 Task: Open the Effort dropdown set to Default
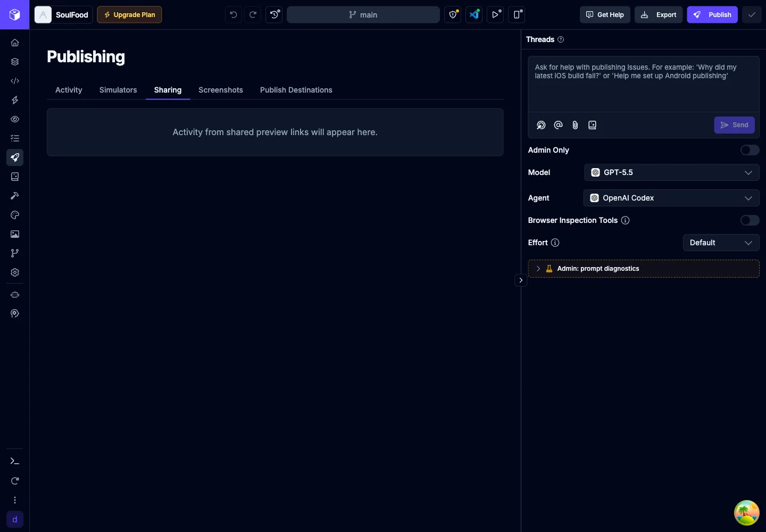click(x=721, y=243)
